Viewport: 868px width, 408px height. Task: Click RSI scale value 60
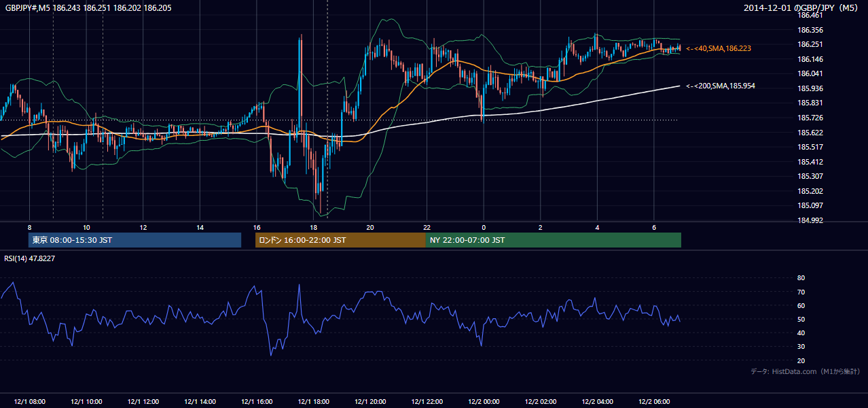(x=801, y=305)
